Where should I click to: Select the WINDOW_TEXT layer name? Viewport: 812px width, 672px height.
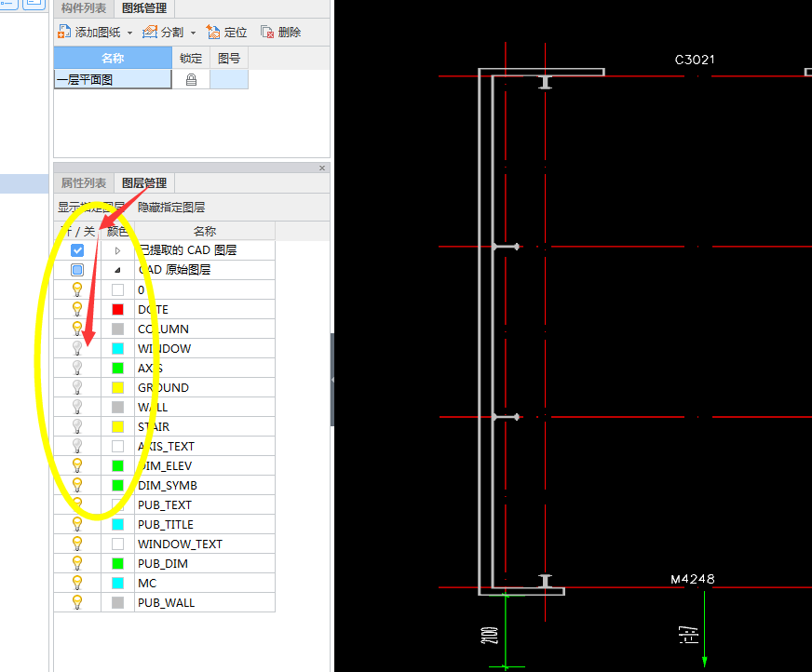(x=180, y=544)
